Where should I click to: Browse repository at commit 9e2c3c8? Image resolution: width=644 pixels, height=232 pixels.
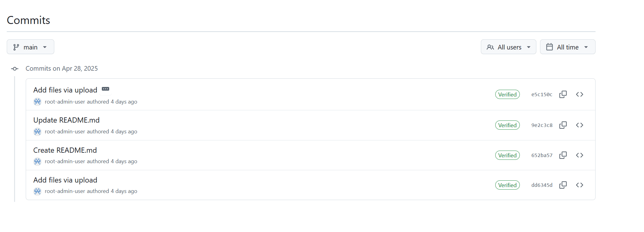tap(580, 125)
